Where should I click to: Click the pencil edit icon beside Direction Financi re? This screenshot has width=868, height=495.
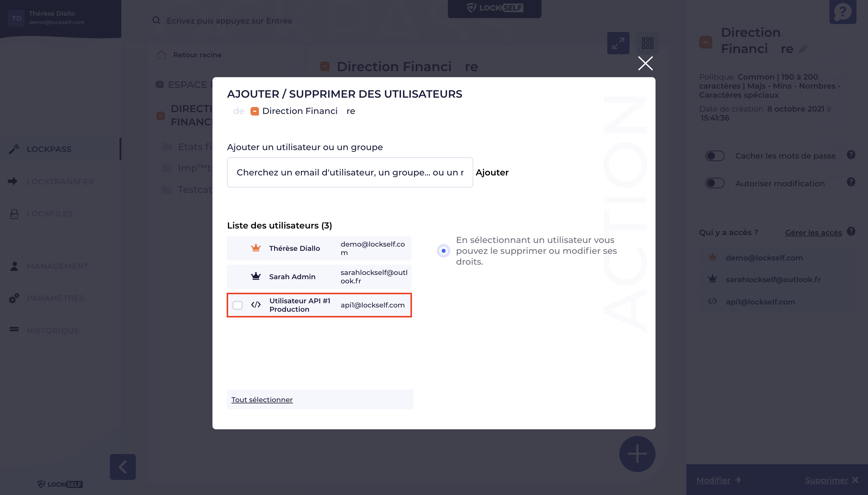pos(803,49)
